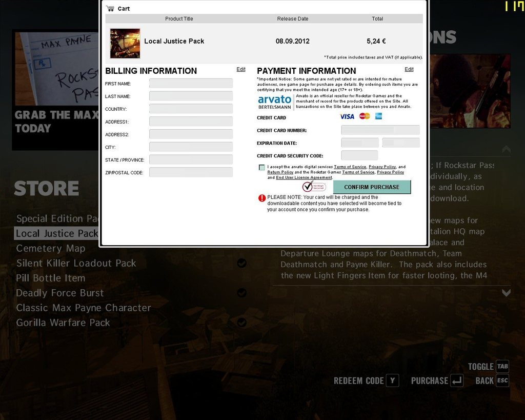Viewport: 525px width, 420px height.
Task: Open the second Expiration Date box
Action: coord(401,143)
